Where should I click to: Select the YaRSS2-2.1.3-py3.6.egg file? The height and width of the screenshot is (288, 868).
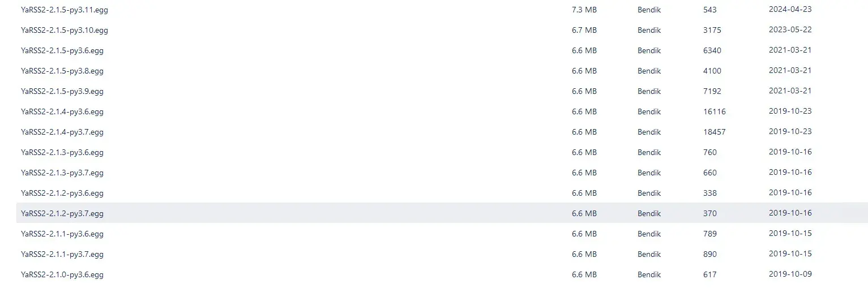pyautogui.click(x=62, y=152)
